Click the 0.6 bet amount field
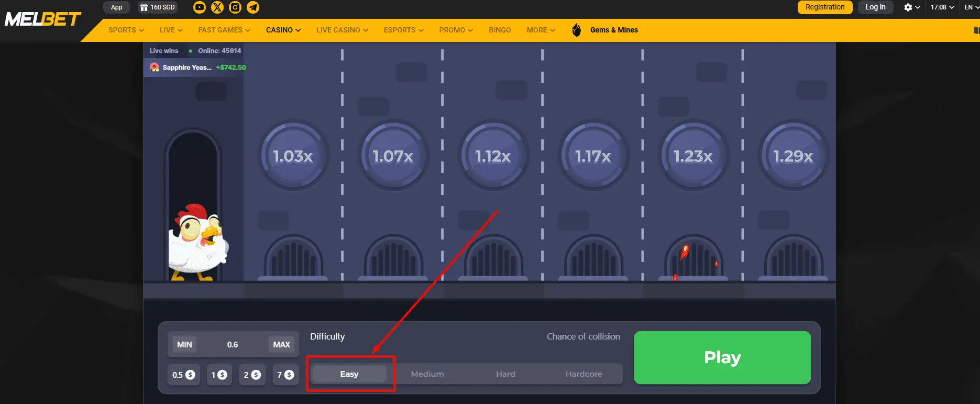This screenshot has height=404, width=980. pyautogui.click(x=233, y=345)
